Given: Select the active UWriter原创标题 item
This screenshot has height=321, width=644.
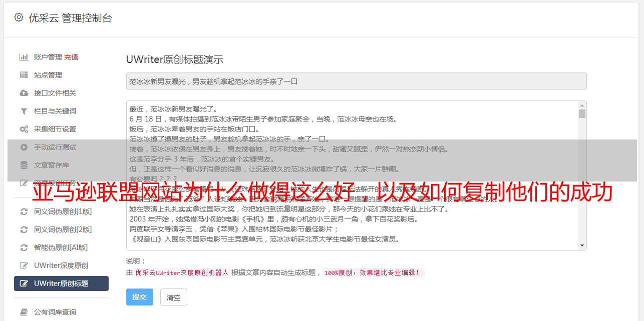Looking at the screenshot, I should coord(61,283).
